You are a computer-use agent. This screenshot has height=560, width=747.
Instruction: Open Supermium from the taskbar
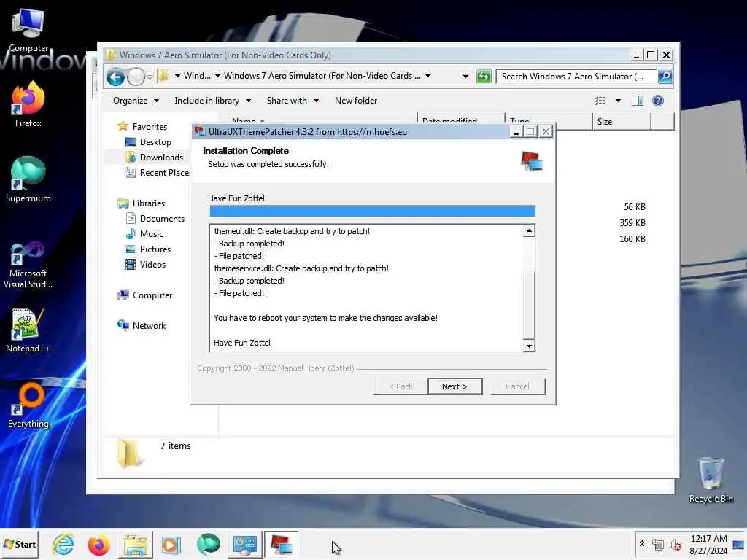[208, 545]
